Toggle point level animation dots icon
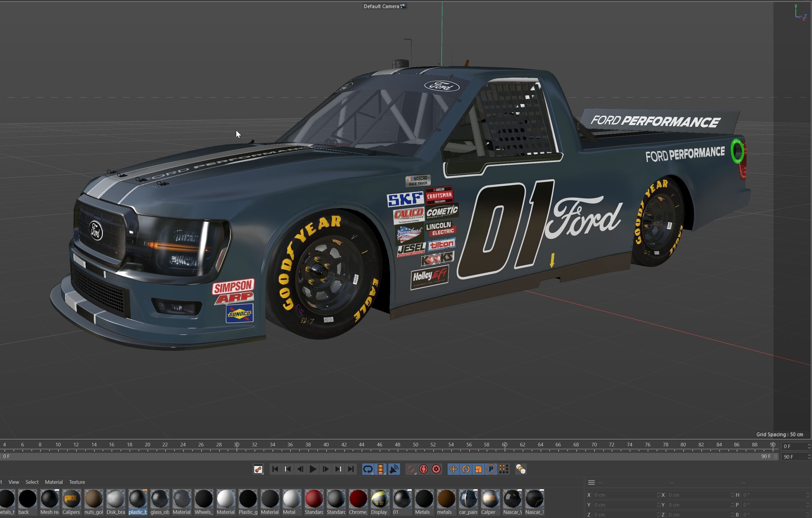This screenshot has width=812, height=518. [504, 469]
